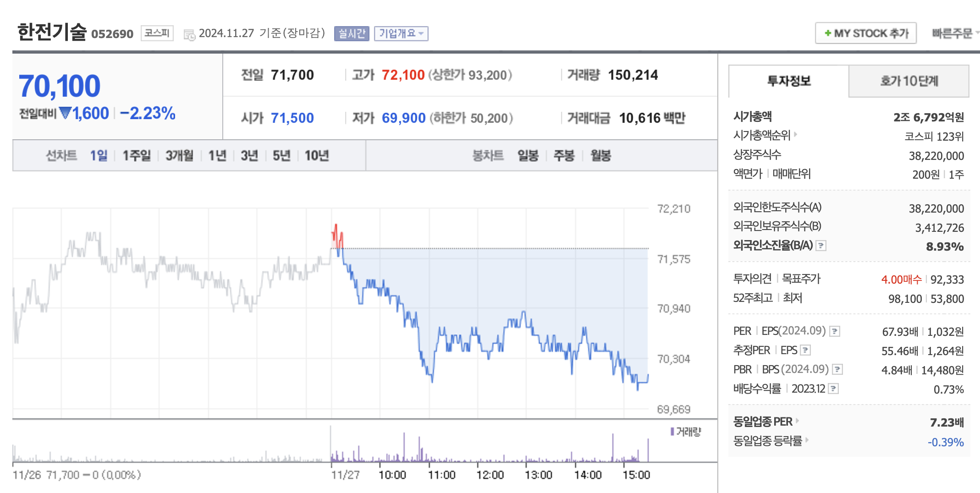The height and width of the screenshot is (493, 980).
Task: Open help icon next to 배당수익률 2023.12
Action: (833, 389)
